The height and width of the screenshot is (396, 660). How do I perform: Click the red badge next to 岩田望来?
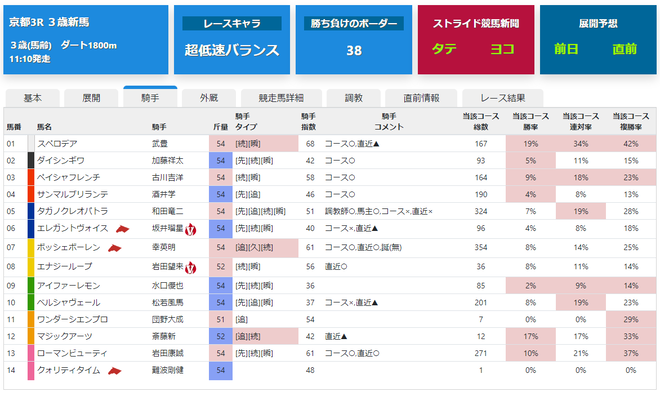[x=191, y=267]
